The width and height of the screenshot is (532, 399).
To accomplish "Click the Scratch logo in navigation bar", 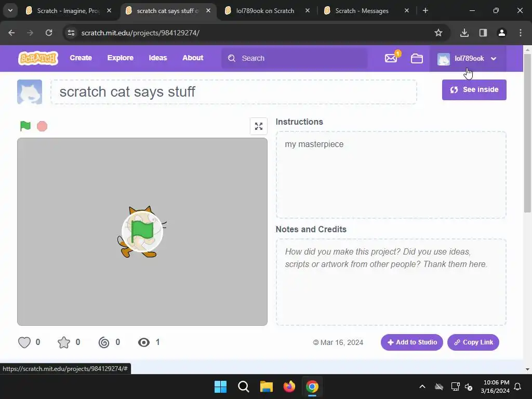I will point(38,58).
